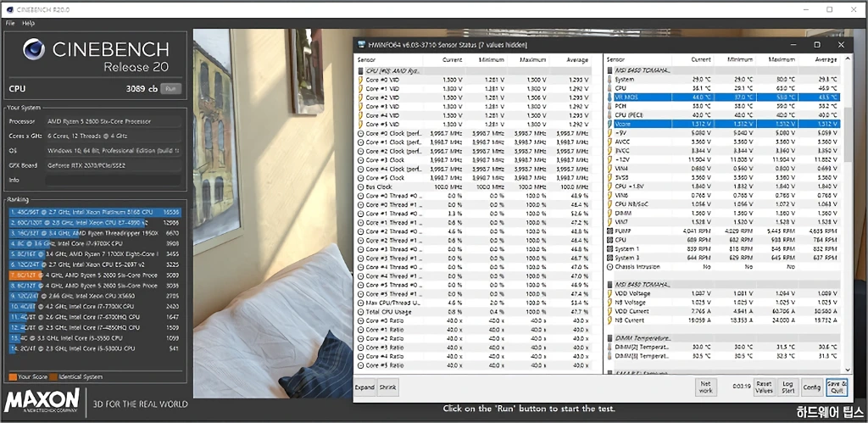Screen dimensions: 868x423
Task: Click the Core #5 Ratio row icon
Action: click(x=361, y=365)
